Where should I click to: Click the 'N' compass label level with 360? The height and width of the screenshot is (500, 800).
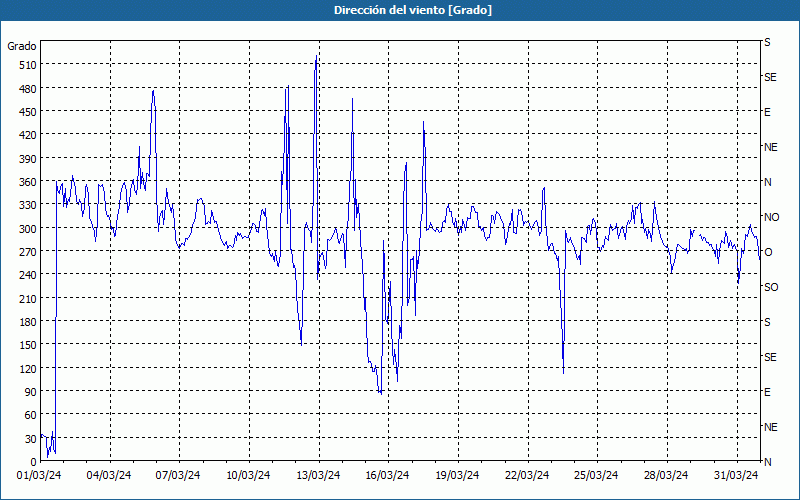[768, 182]
